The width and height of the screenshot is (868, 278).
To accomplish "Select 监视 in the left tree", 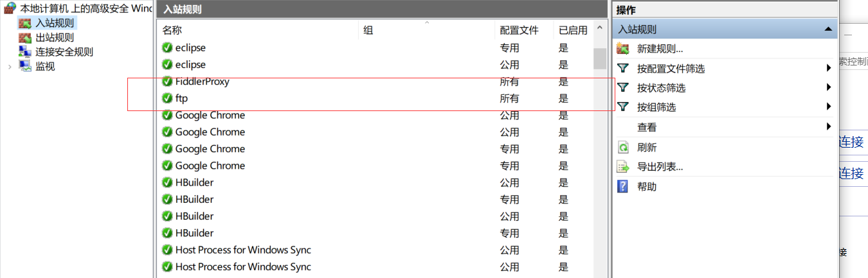I will 45,66.
